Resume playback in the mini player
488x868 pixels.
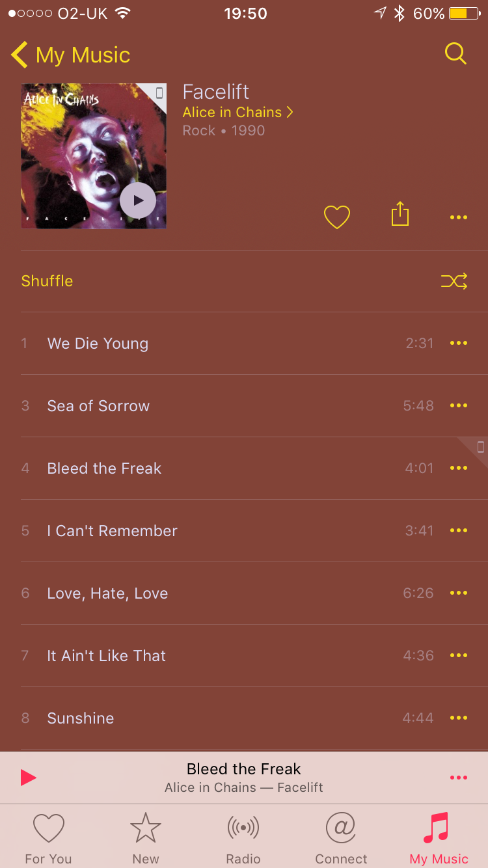(28, 778)
